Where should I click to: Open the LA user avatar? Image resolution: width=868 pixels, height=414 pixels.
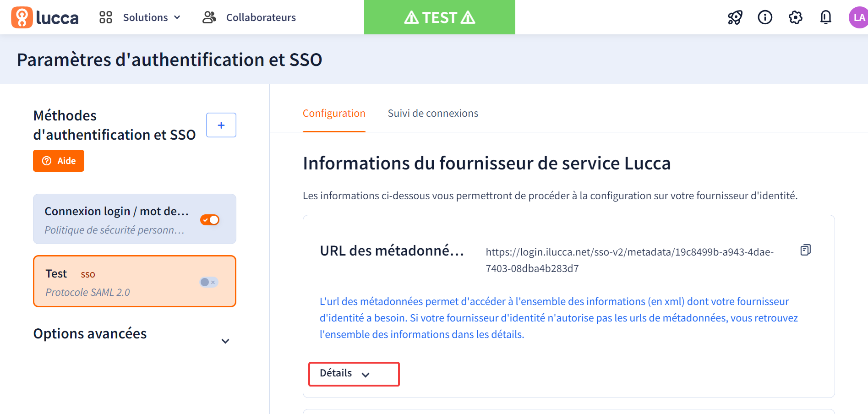click(858, 17)
